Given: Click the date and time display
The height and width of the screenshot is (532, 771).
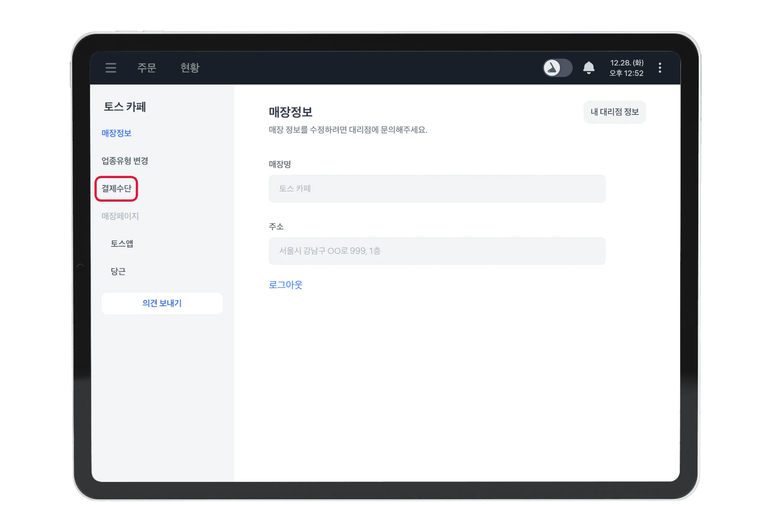Looking at the screenshot, I should click(626, 68).
